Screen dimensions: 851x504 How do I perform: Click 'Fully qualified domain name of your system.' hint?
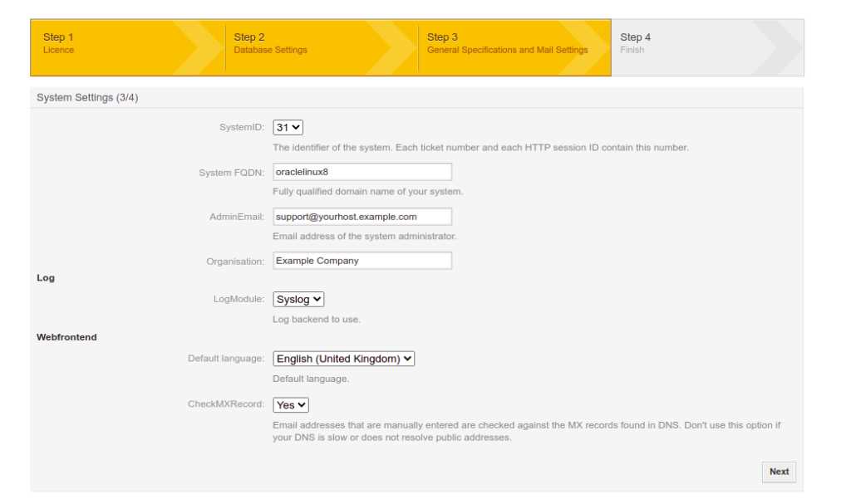tap(368, 192)
